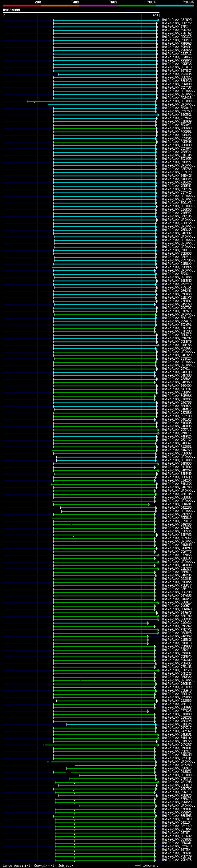Click UniRef100_B4P329 label
This screenshot has width=197, height=868.
[177, 355]
